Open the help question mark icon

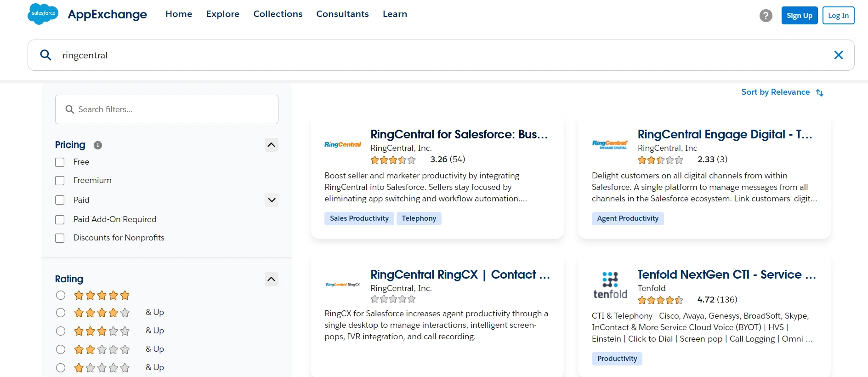(765, 15)
